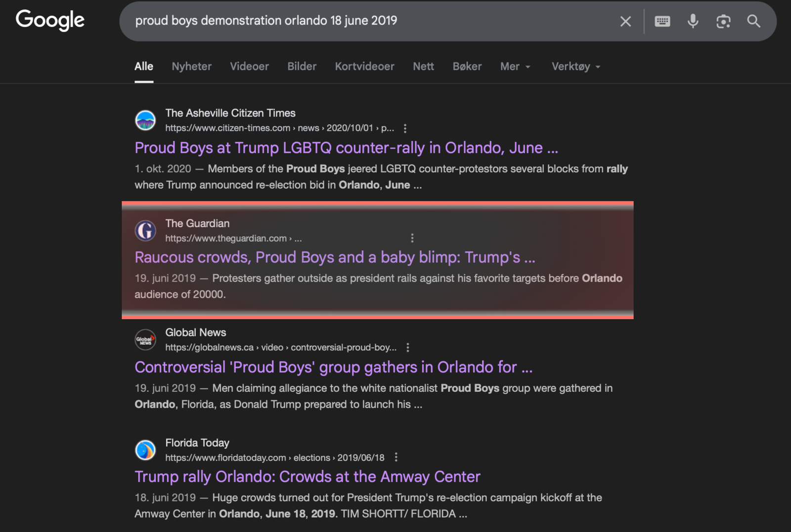Start voice search with microphone icon

(693, 21)
